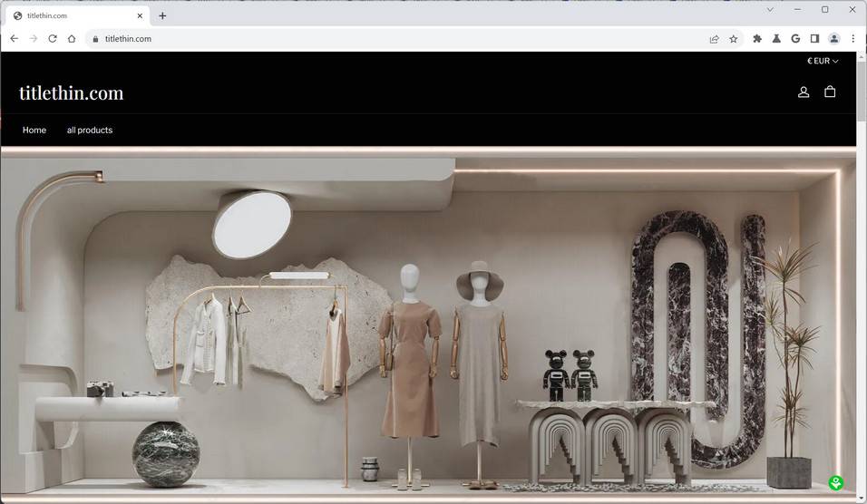This screenshot has width=867, height=504.
Task: Go to Home in the navigation
Action: (x=34, y=130)
